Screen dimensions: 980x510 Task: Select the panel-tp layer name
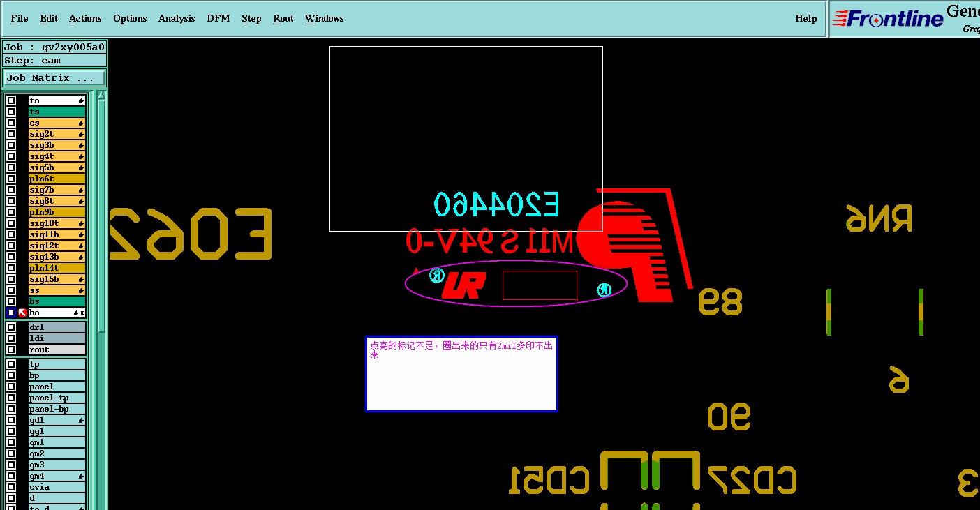click(57, 398)
